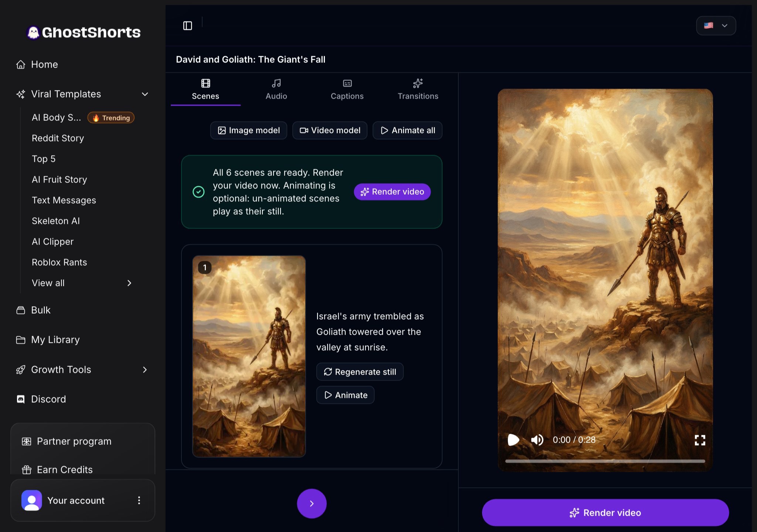Seek on video progress bar
This screenshot has height=532, width=757.
click(x=605, y=461)
